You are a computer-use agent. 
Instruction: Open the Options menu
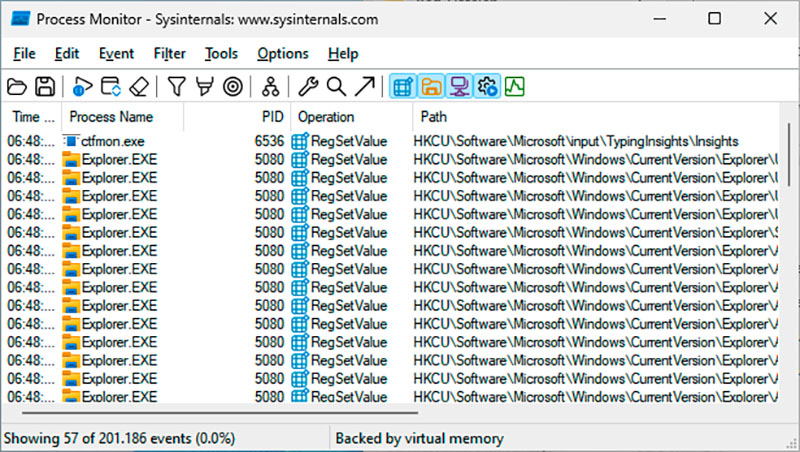tap(283, 54)
